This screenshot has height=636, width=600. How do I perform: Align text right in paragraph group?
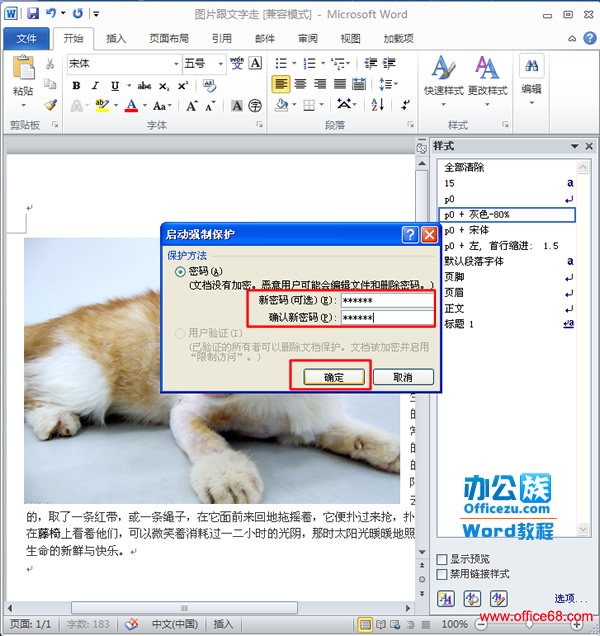tap(320, 84)
